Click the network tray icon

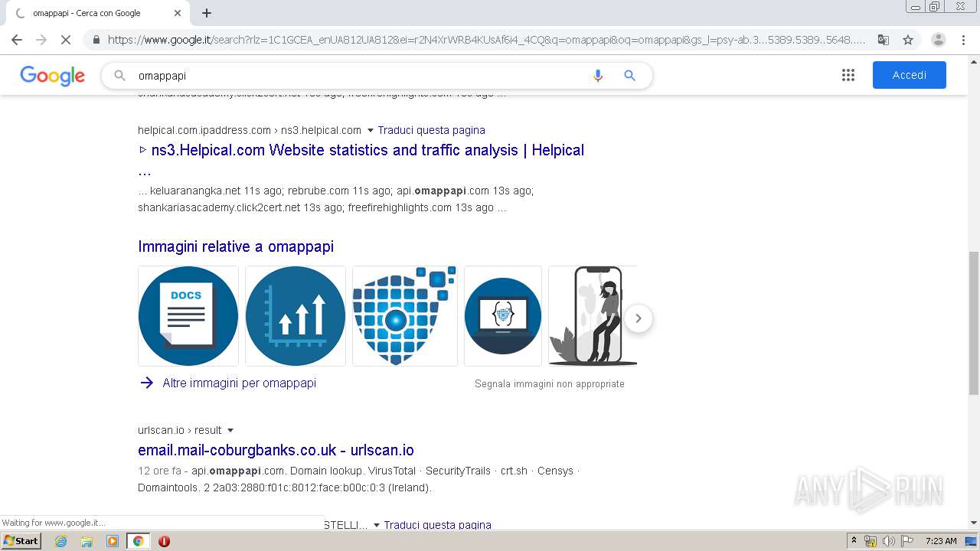coord(871,541)
